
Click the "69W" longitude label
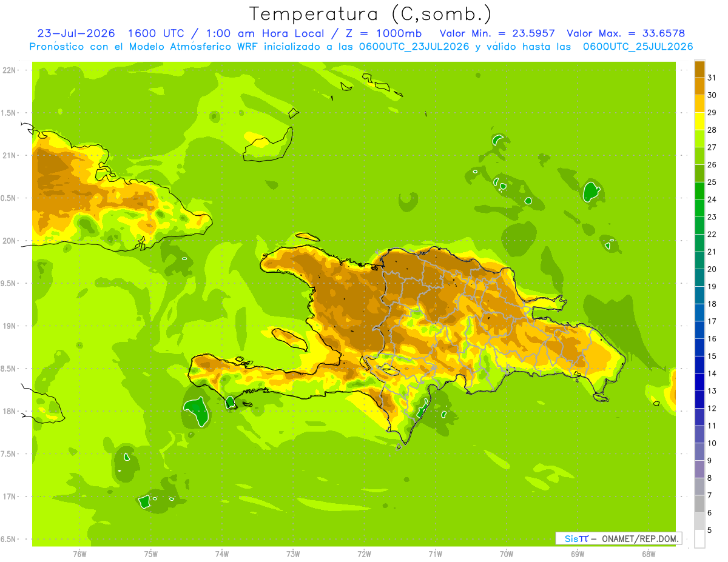(x=578, y=554)
